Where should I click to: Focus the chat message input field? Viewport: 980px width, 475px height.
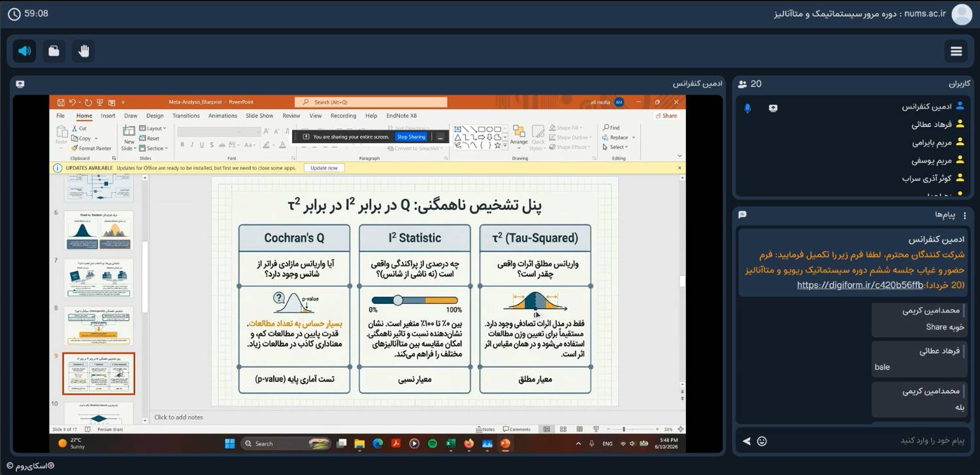(x=869, y=441)
